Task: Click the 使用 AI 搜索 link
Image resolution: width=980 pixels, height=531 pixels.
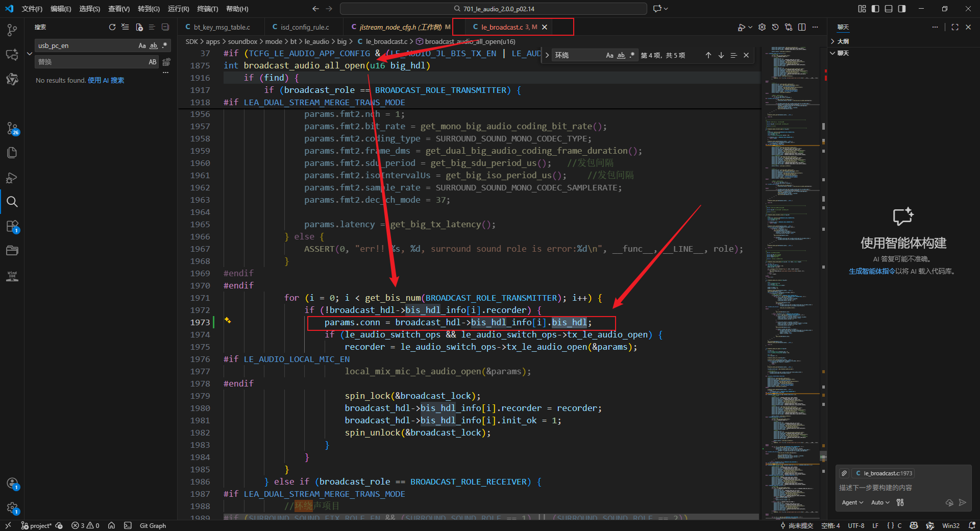Action: point(106,80)
